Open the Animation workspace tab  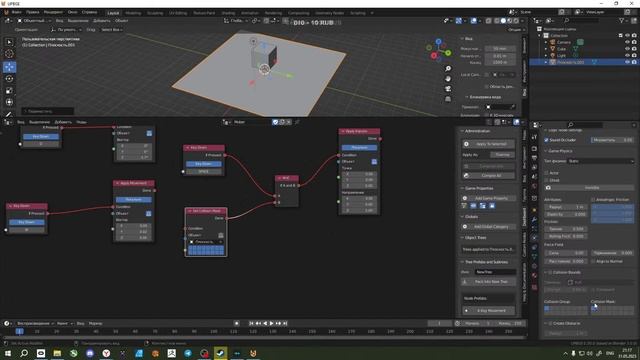click(250, 13)
